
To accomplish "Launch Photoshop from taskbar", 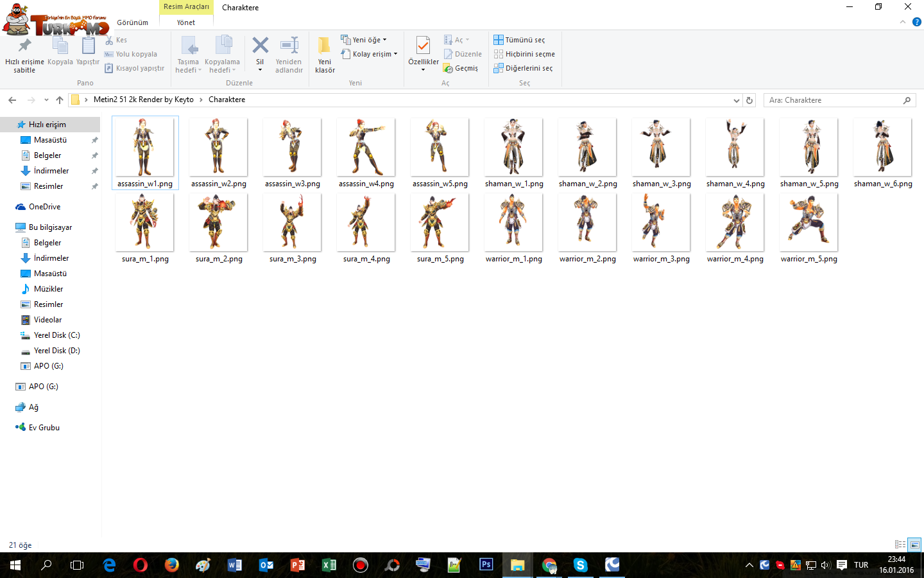I will [x=486, y=565].
